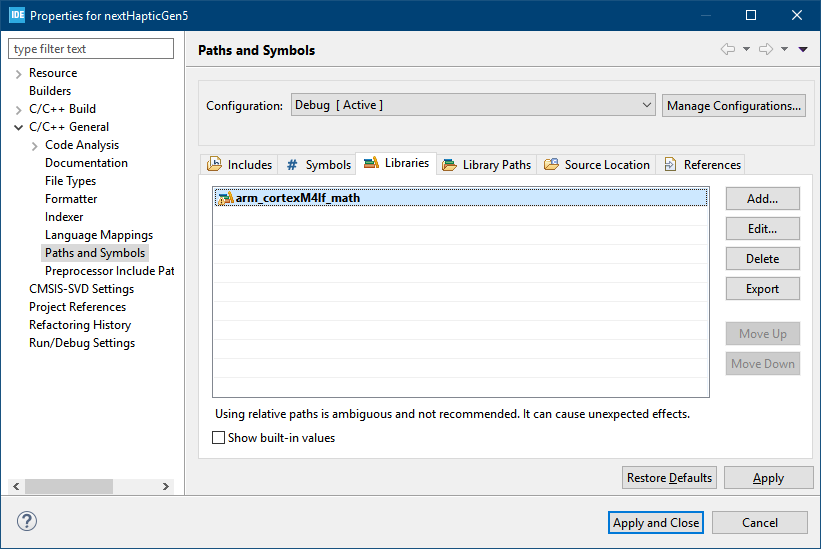Click the back navigation arrow icon
The height and width of the screenshot is (549, 821).
coord(728,50)
